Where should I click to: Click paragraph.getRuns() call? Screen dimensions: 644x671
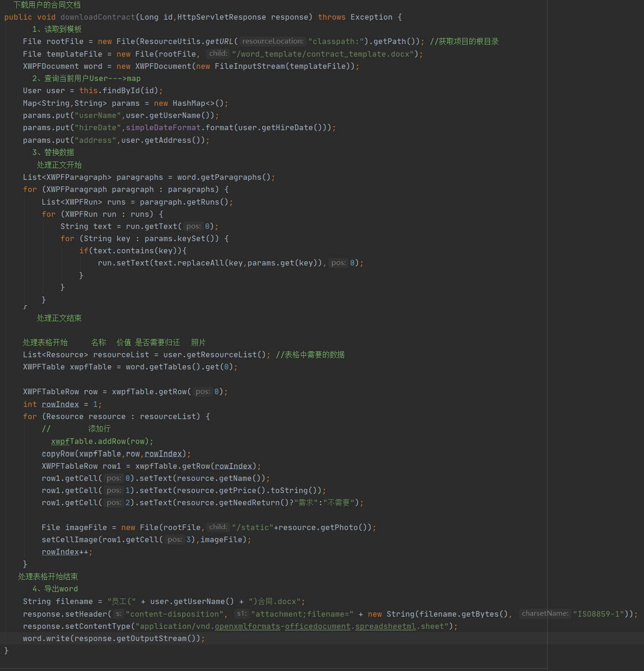(x=184, y=202)
